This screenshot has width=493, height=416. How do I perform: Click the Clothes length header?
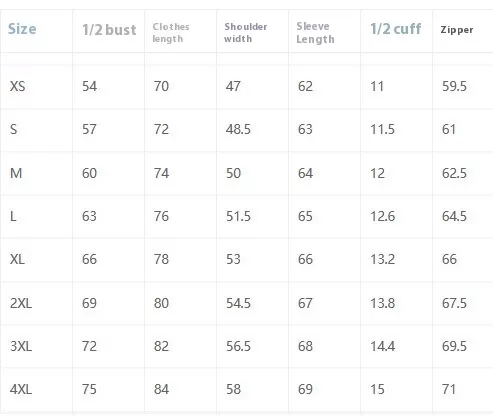(171, 33)
